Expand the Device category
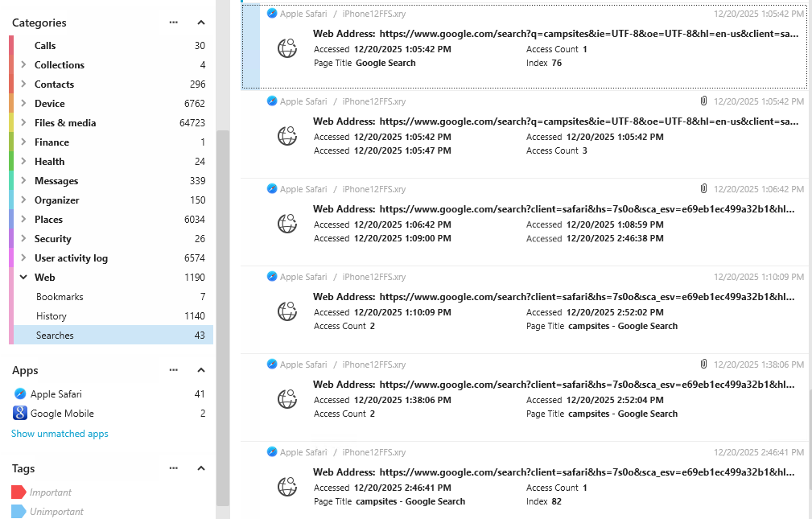Viewport: 812px width, 519px height. [x=23, y=103]
